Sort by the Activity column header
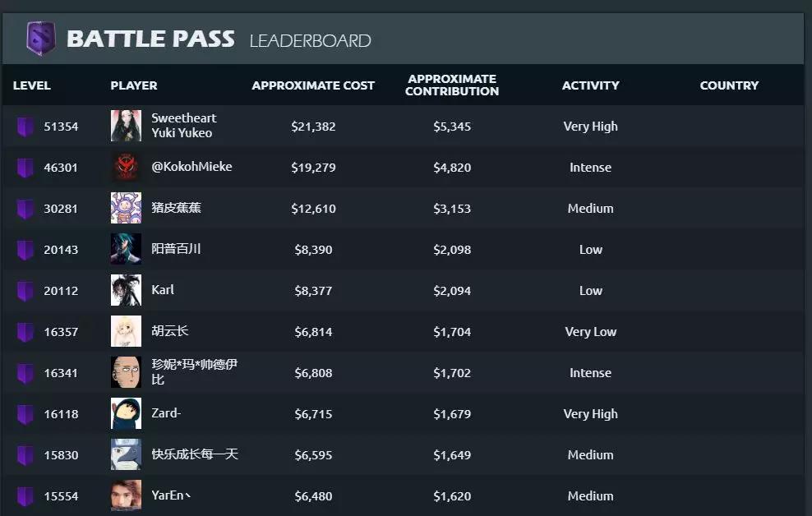Viewport: 812px width, 516px height. click(x=590, y=85)
